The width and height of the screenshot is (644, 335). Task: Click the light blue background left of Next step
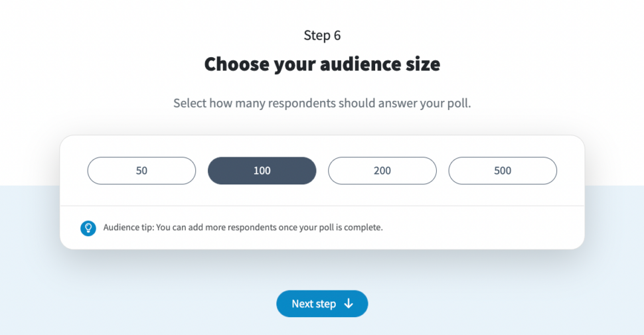[166, 304]
